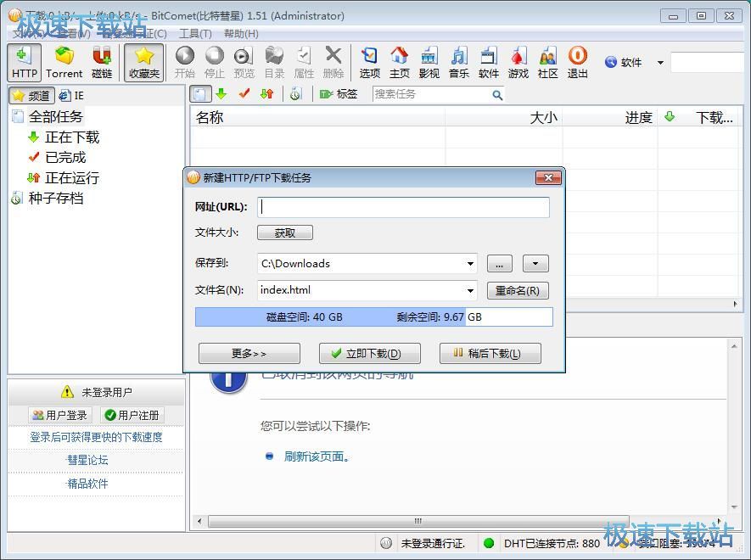The height and width of the screenshot is (560, 751).
Task: Stop the selected task (停止)
Action: (x=214, y=62)
